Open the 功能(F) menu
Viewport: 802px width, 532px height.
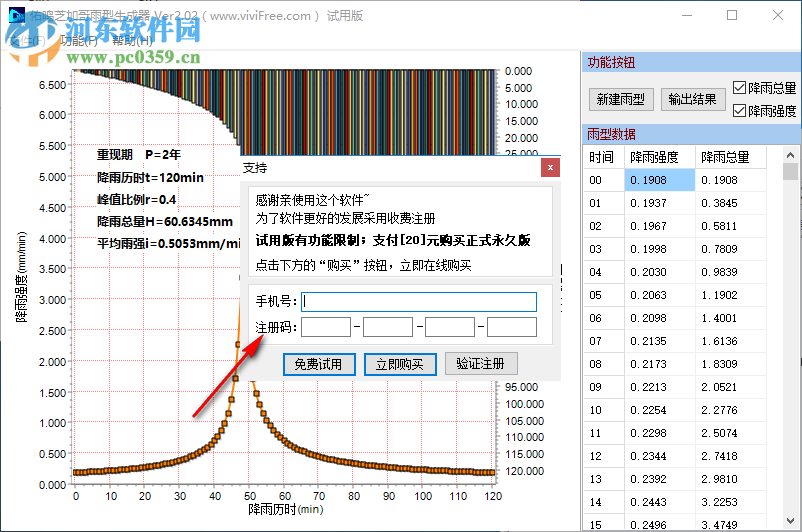79,40
